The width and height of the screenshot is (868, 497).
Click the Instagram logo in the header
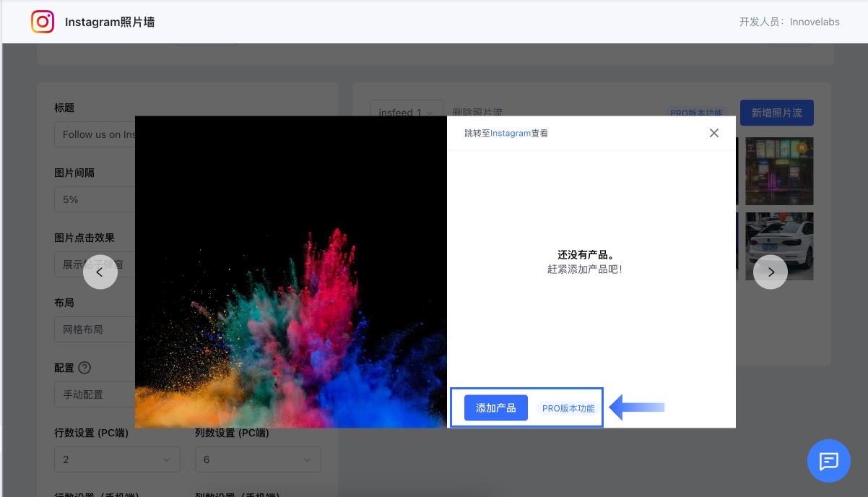pos(43,22)
